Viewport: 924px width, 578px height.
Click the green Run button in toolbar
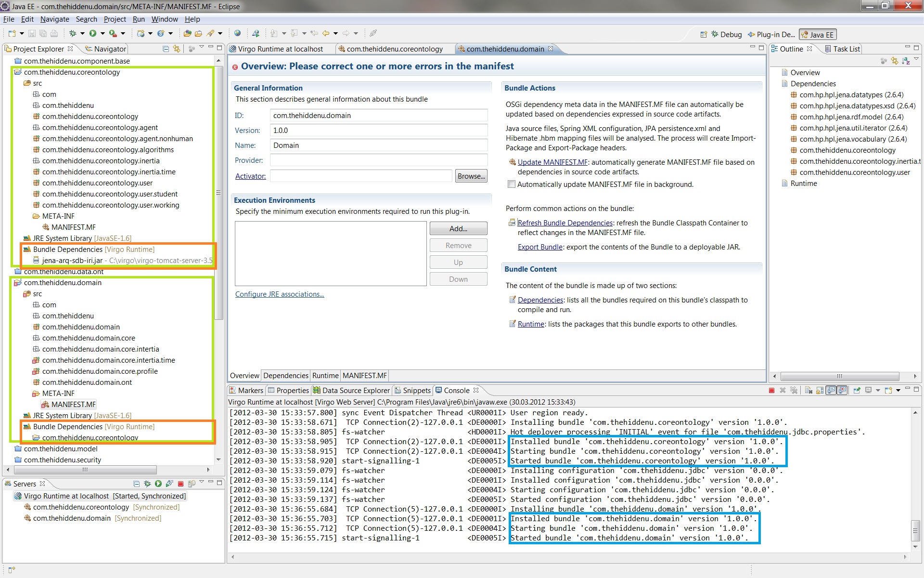point(93,33)
